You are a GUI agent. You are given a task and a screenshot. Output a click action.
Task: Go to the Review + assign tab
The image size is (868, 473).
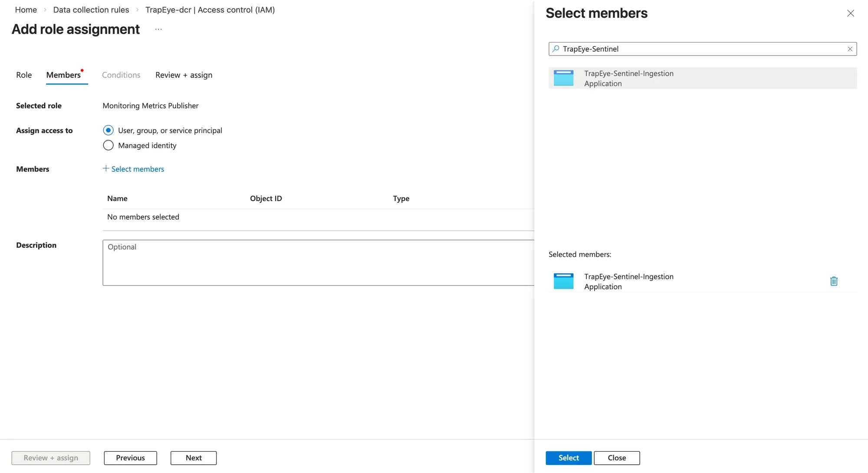point(184,75)
